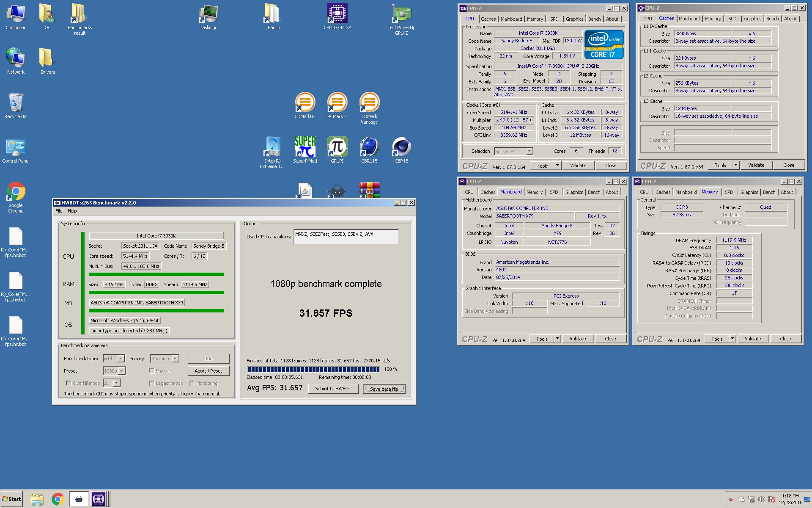Click the Windows Start button
812x508 pixels.
tap(11, 499)
